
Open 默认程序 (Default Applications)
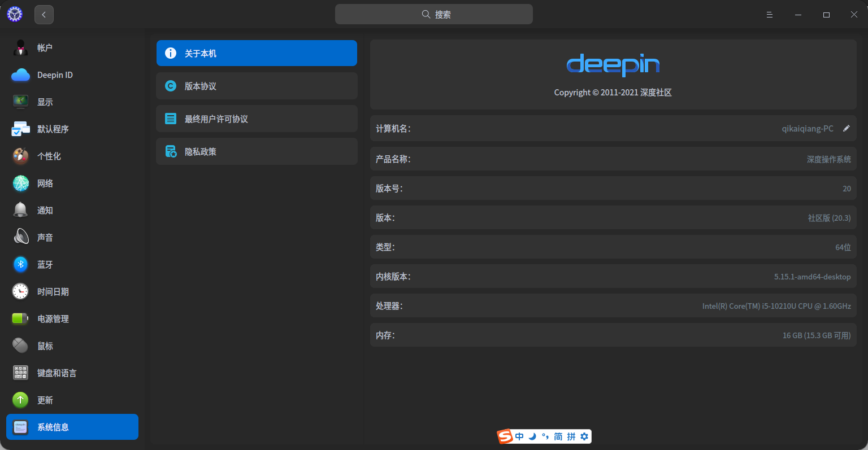tap(72, 129)
